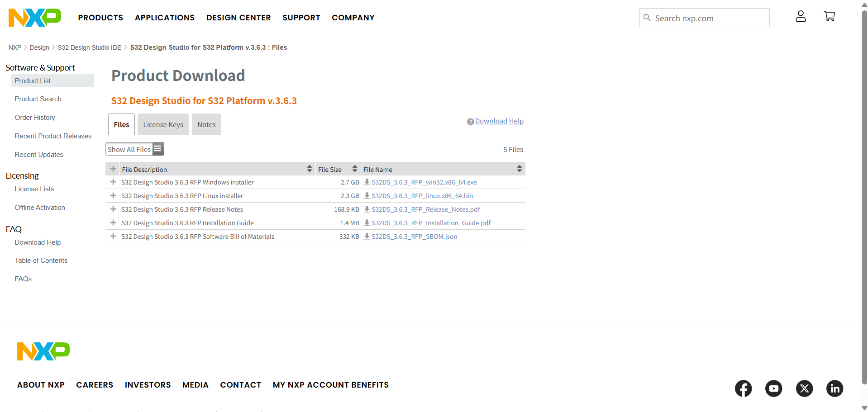This screenshot has width=868, height=412.
Task: Open INVESTORS footer link
Action: 148,385
